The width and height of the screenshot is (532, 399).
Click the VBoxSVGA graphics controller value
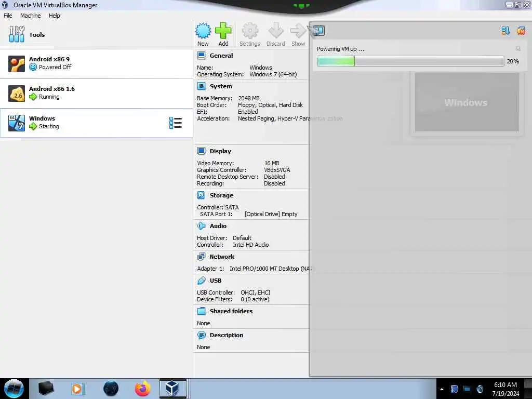(277, 170)
